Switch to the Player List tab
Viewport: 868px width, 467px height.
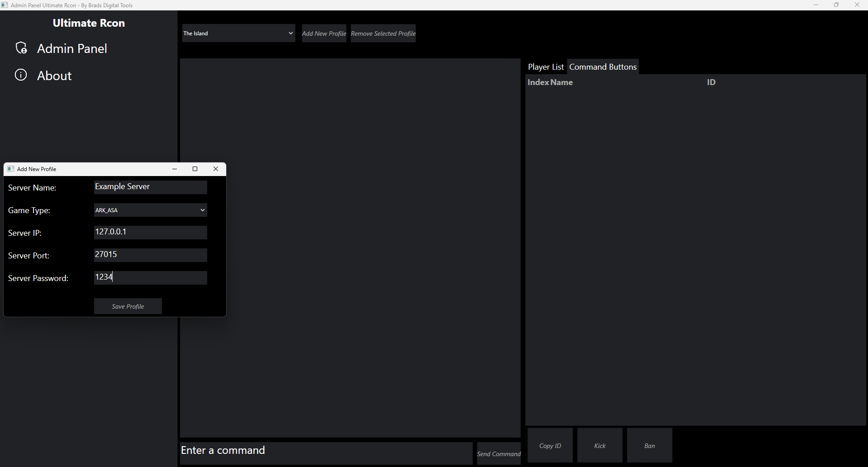point(545,67)
